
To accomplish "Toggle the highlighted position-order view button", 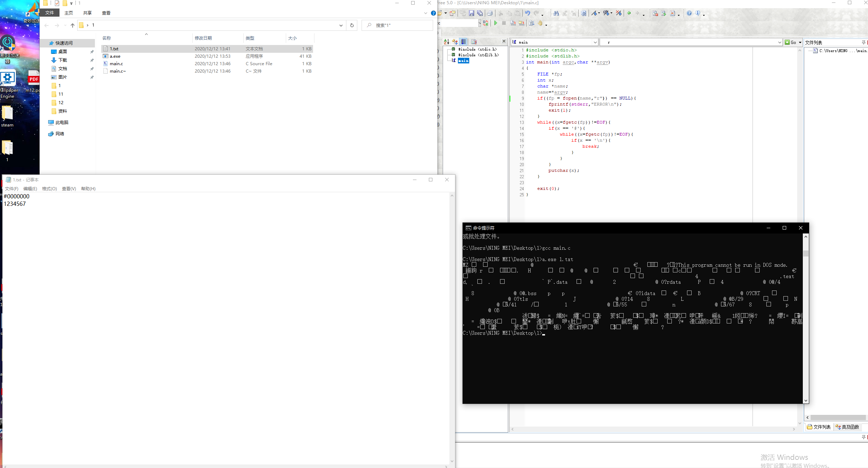I will (x=463, y=42).
